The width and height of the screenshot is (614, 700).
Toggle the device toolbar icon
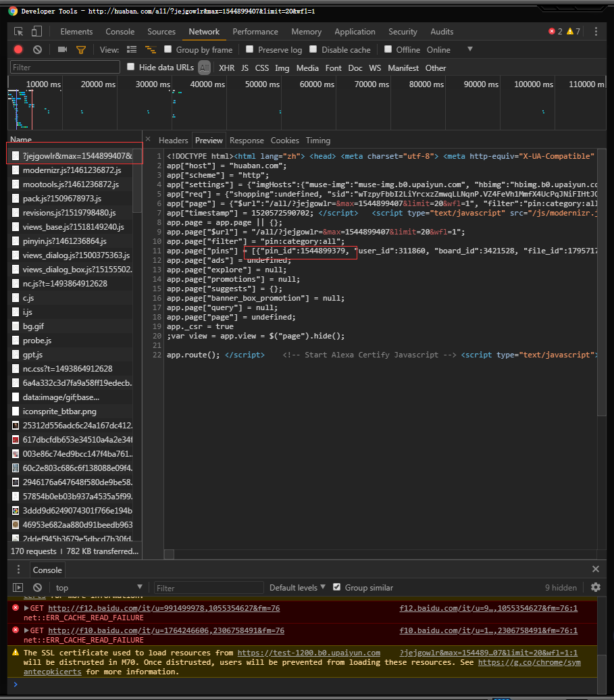36,32
